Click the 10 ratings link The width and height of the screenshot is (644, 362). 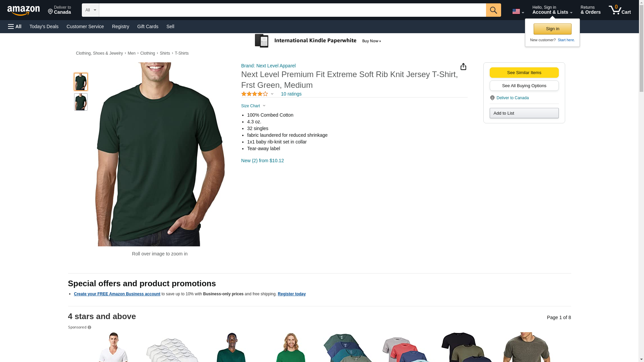291,94
